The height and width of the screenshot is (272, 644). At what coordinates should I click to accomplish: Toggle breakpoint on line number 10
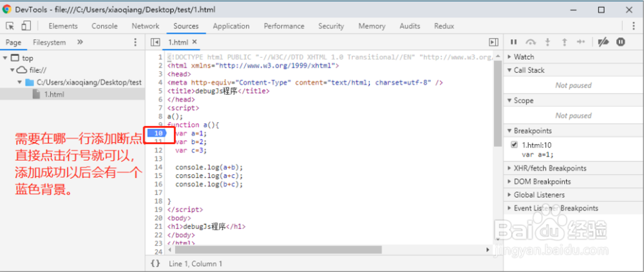tap(158, 133)
